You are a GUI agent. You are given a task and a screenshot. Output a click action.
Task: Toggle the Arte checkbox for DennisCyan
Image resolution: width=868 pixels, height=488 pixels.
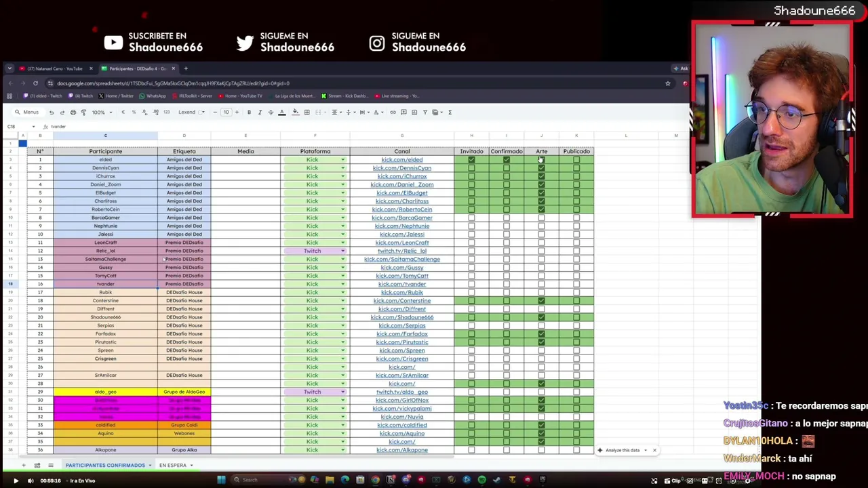pos(541,168)
